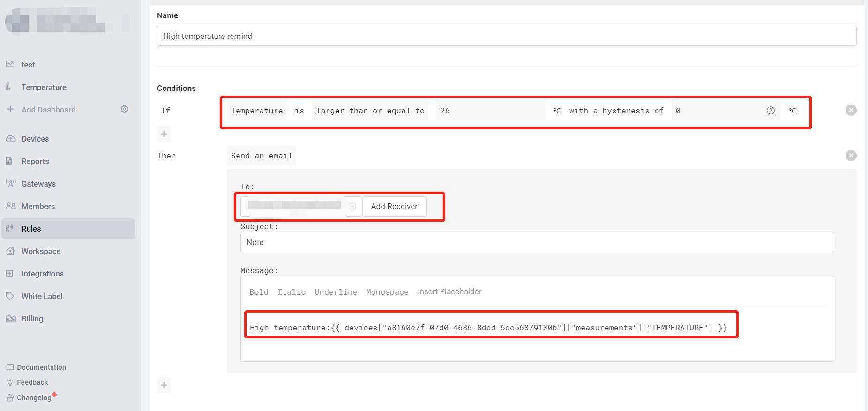Open the Devices page
The image size is (868, 411).
point(35,139)
